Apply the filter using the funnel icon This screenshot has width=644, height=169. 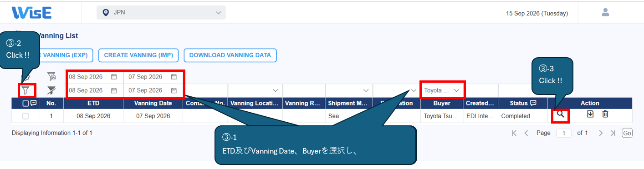click(x=25, y=90)
